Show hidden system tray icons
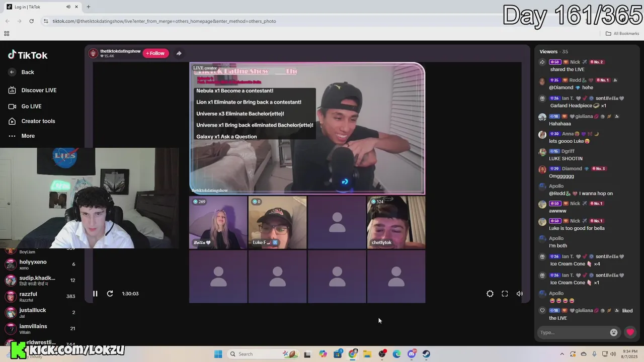644x362 pixels. [x=562, y=354]
